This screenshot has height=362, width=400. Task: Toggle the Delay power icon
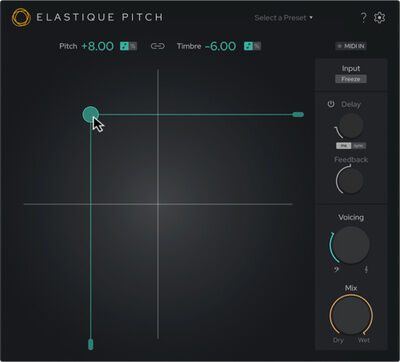(331, 104)
